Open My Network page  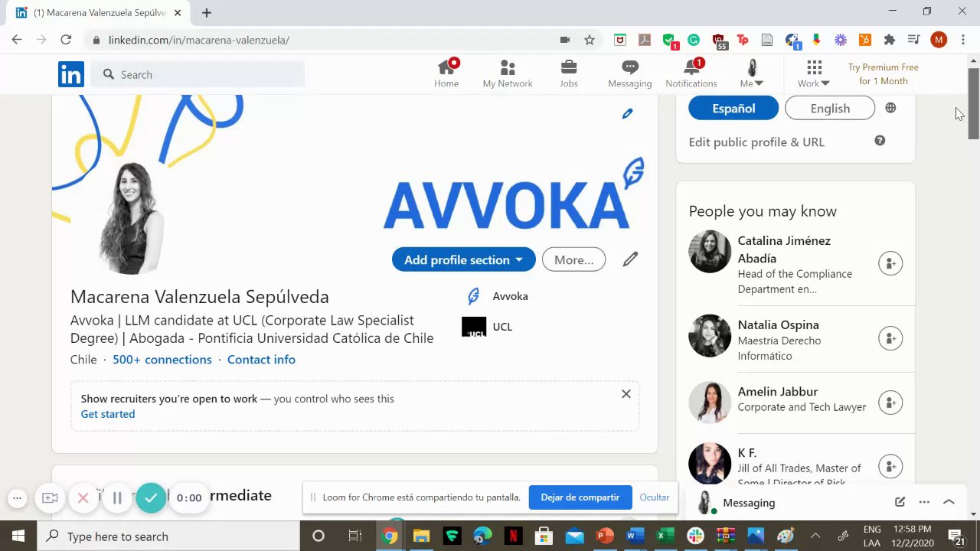coord(507,74)
